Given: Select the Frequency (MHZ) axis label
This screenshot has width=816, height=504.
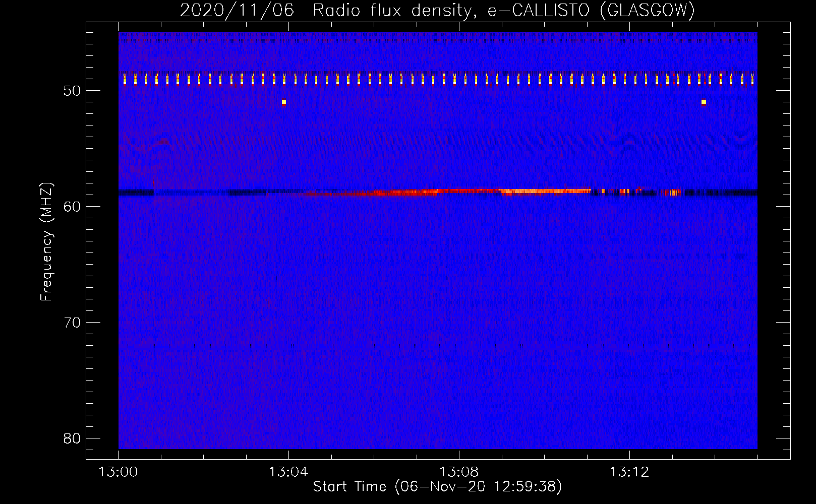Looking at the screenshot, I should coord(46,242).
